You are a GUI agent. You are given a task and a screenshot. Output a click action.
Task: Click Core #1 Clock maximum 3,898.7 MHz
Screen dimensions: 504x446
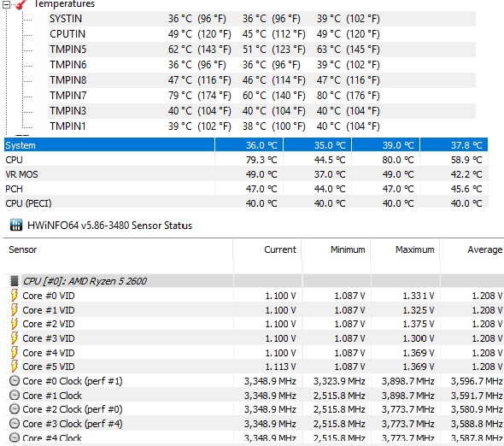pos(408,396)
